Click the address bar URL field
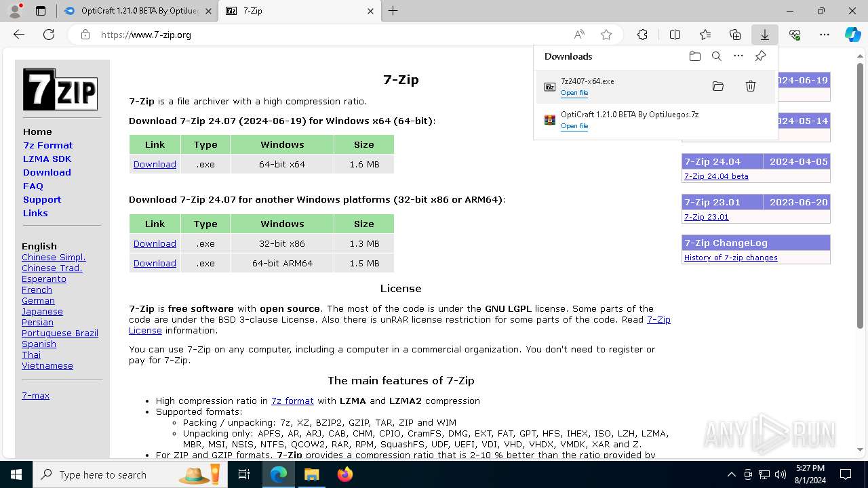 (x=332, y=35)
